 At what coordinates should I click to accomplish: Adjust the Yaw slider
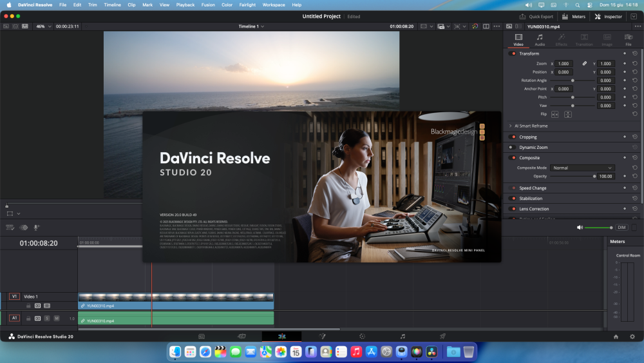coord(573,106)
